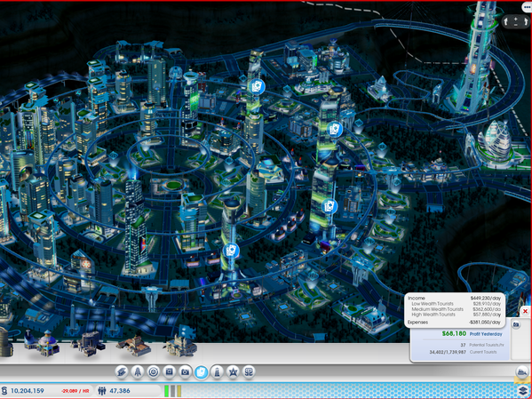532x399 pixels.
Task: Click the Profit Yesterday label
Action: [486, 334]
